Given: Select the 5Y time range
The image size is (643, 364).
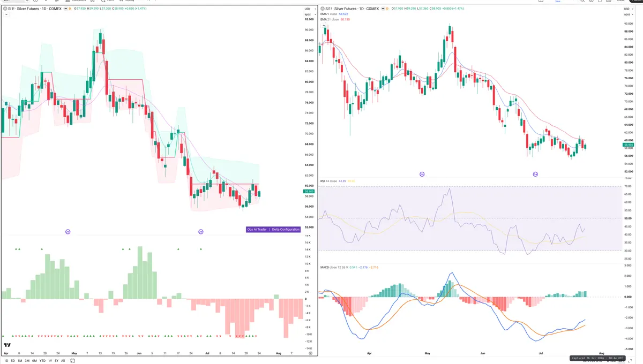Looking at the screenshot, I should tap(56, 360).
